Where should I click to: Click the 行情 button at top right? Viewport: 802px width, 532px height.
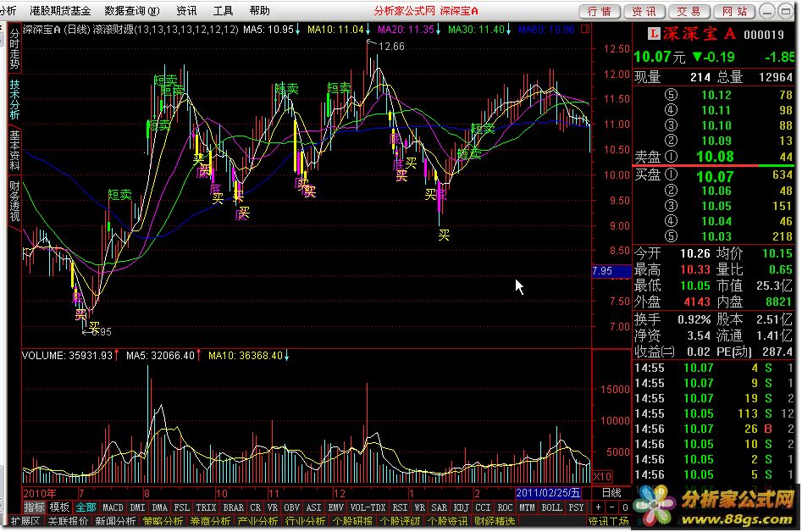(600, 11)
